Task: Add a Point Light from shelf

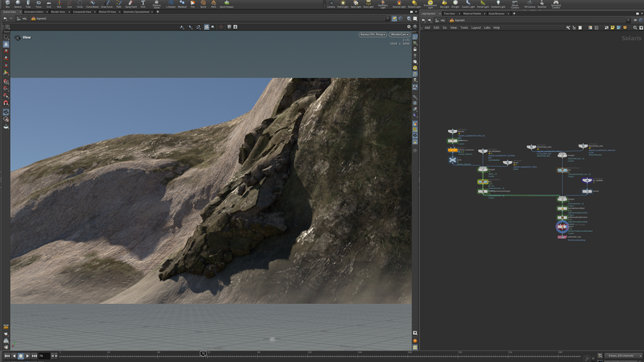Action: click(x=342, y=4)
